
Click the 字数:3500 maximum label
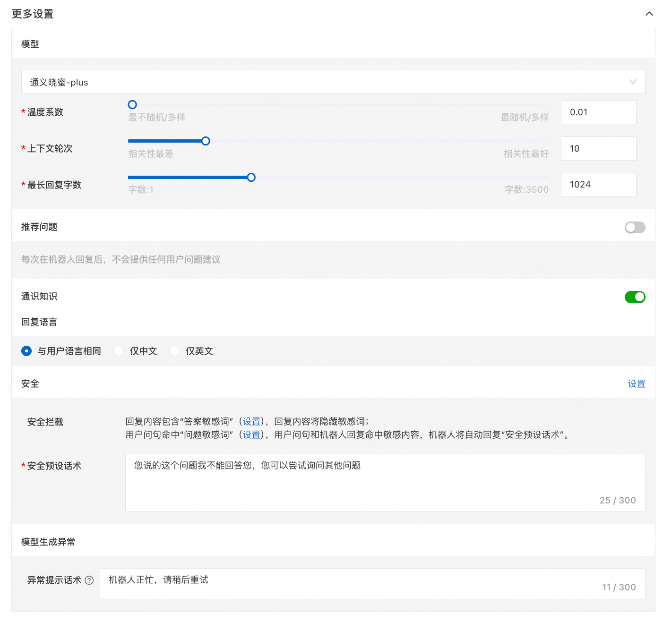click(x=526, y=190)
